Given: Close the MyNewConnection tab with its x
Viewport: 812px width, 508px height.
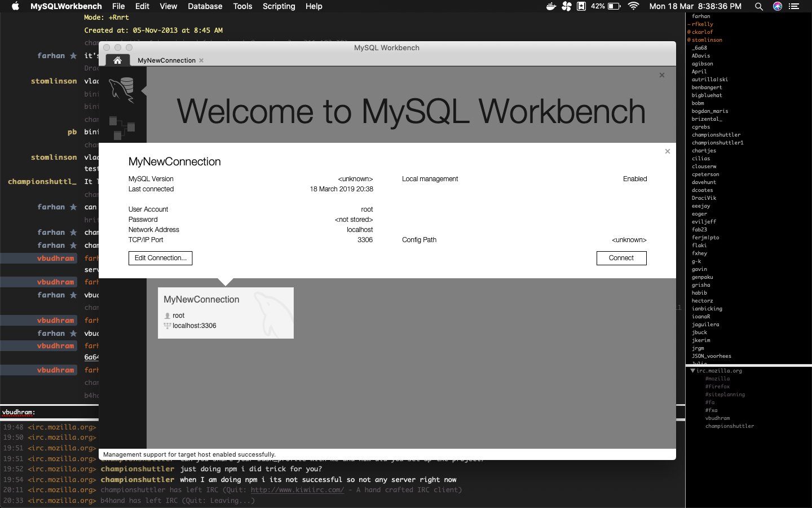Looking at the screenshot, I should 201,60.
